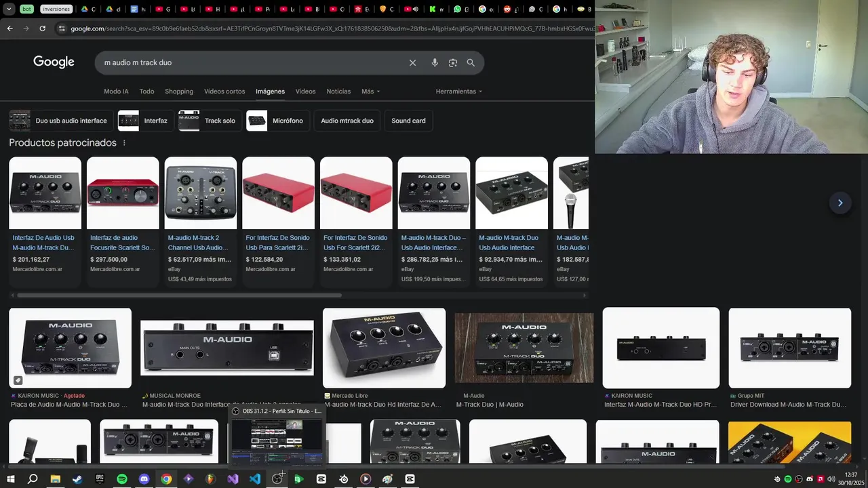Click the sponsored products horizontal scrollbar
The height and width of the screenshot is (488, 868).
coord(180,295)
